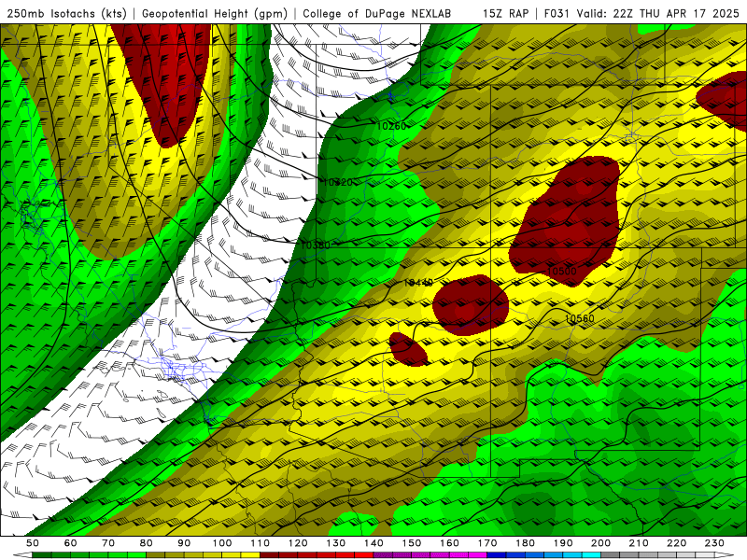The width and height of the screenshot is (747, 560).
Task: Click the 110 tick label on the color scale
Action: [260, 543]
